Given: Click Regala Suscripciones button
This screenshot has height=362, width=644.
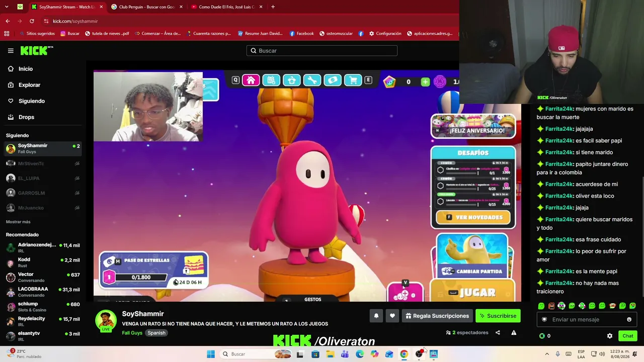Looking at the screenshot, I should point(437,316).
